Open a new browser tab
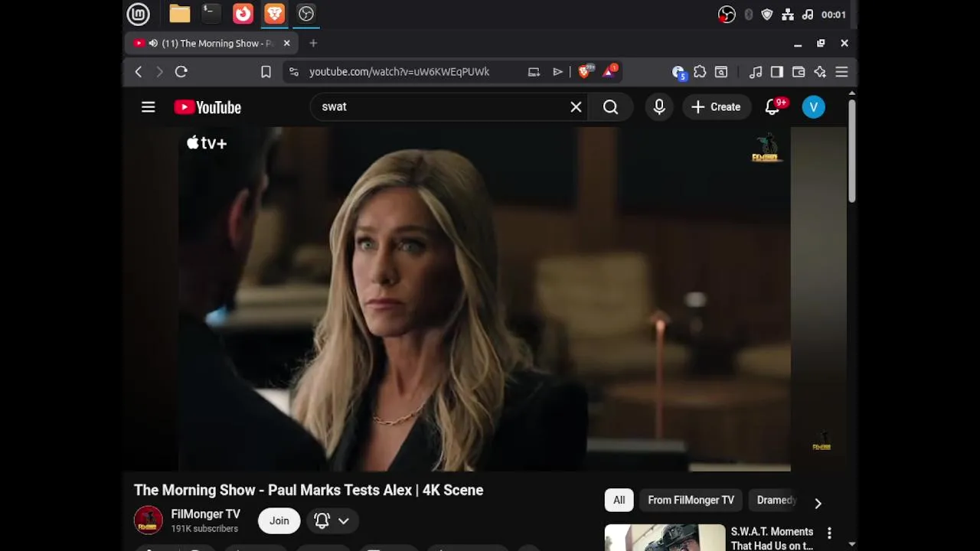Screen dimensions: 980x551 pos(313,44)
